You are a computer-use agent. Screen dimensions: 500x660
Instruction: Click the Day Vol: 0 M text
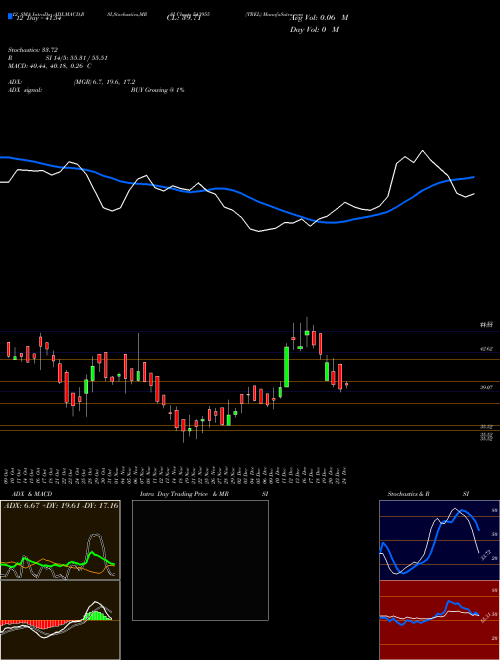point(314,30)
